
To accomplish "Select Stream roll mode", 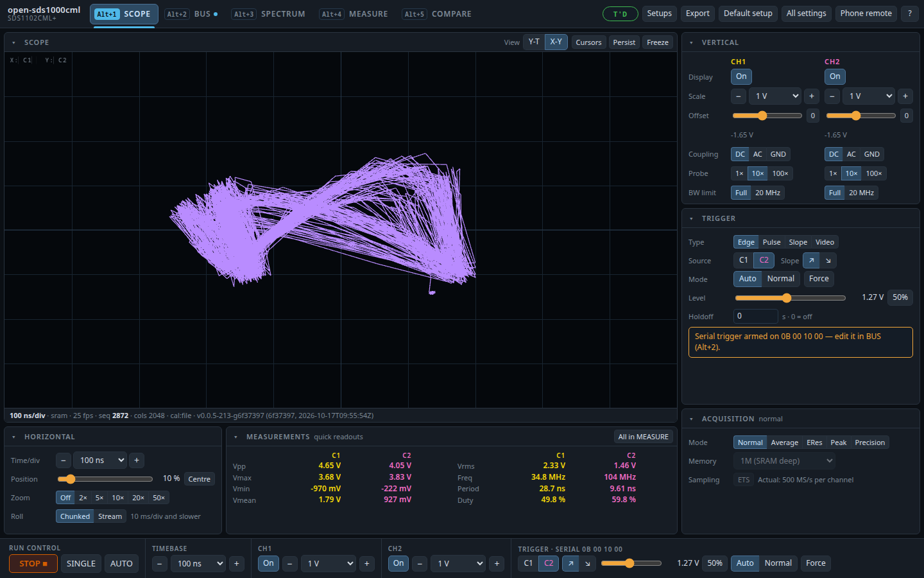I will tap(110, 516).
